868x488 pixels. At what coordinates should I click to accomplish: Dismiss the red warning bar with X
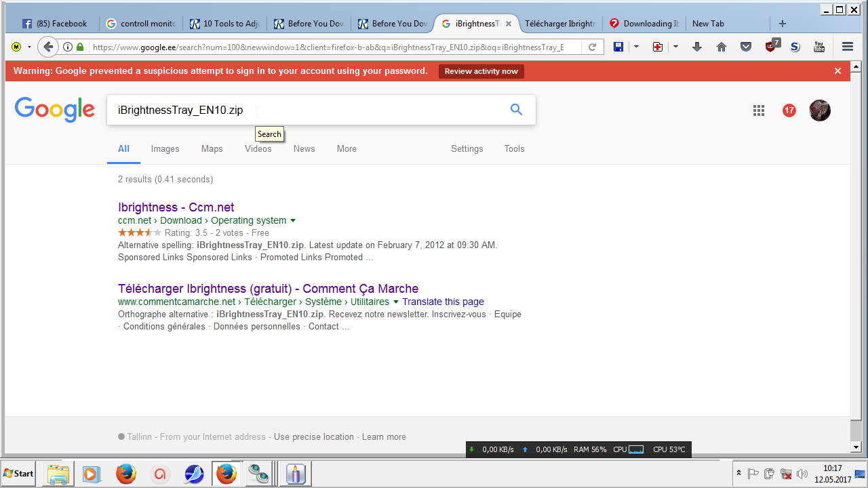pos(837,70)
